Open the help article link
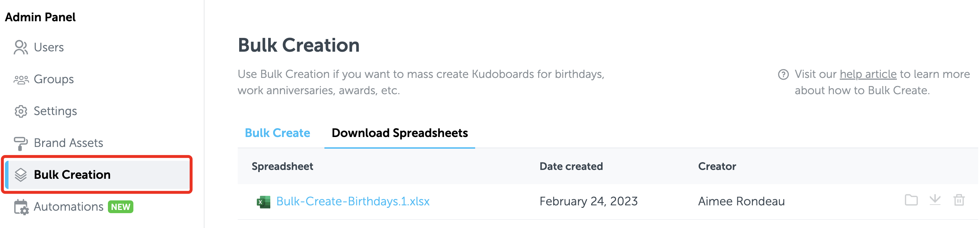 click(868, 74)
